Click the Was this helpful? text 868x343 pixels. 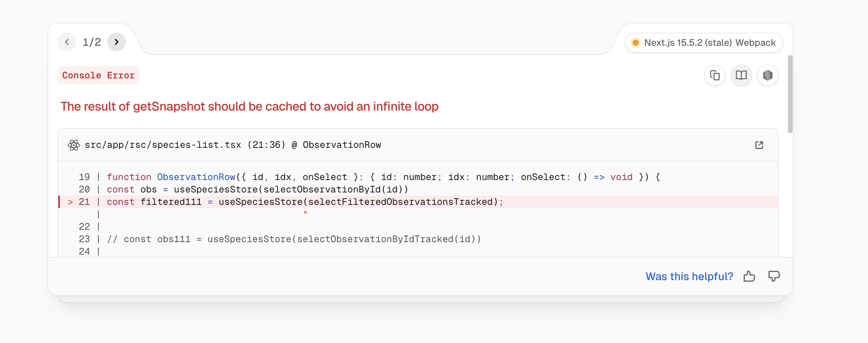click(x=689, y=276)
